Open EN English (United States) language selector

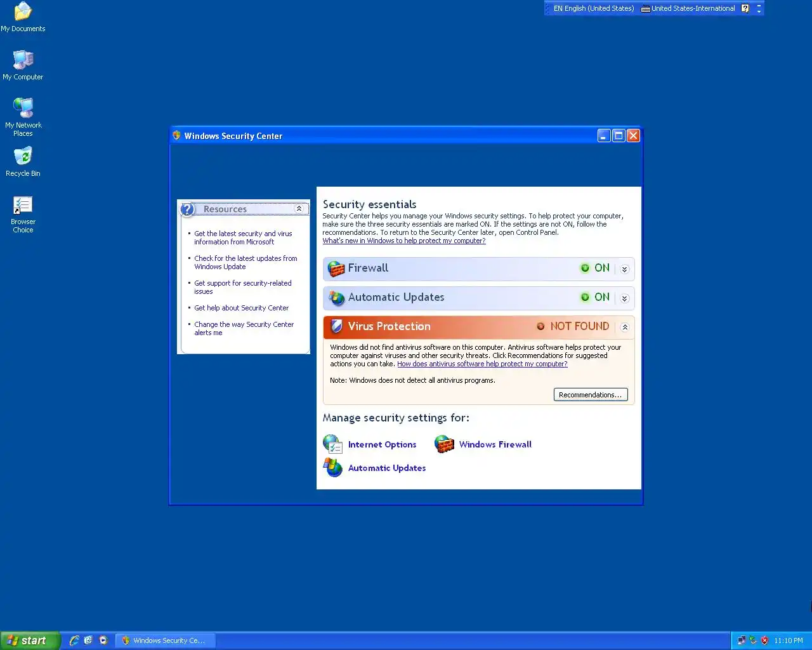tap(593, 8)
